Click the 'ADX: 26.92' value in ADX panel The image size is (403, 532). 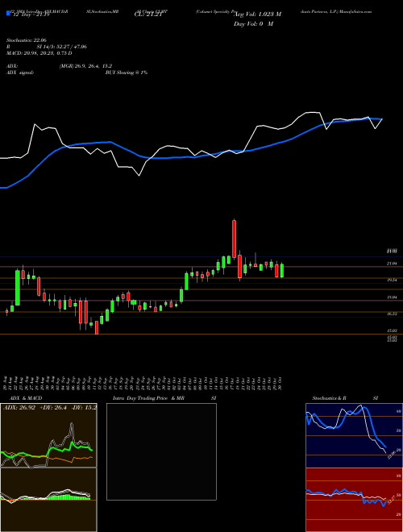(19, 407)
